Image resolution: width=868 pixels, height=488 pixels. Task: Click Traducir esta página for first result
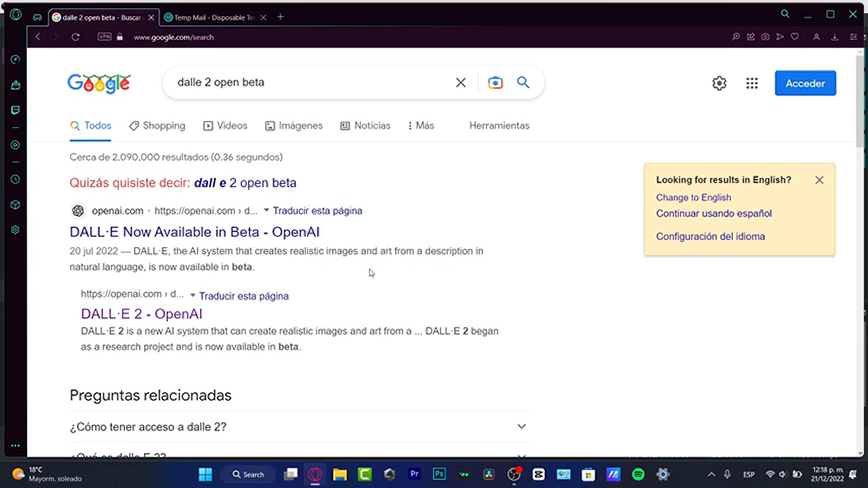pyautogui.click(x=317, y=211)
